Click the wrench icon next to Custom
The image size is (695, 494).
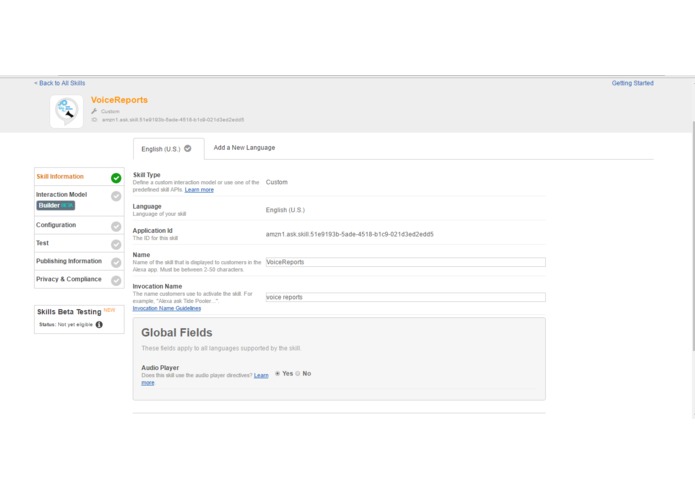click(x=94, y=111)
